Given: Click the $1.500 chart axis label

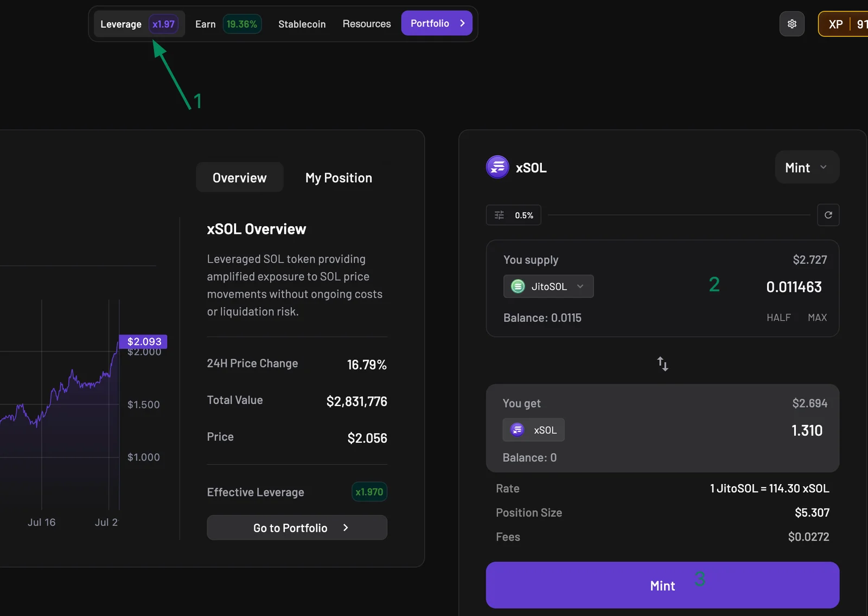Looking at the screenshot, I should pyautogui.click(x=143, y=404).
